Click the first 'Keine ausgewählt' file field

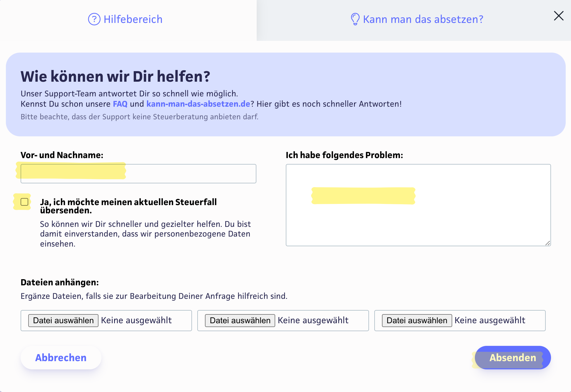(x=136, y=320)
